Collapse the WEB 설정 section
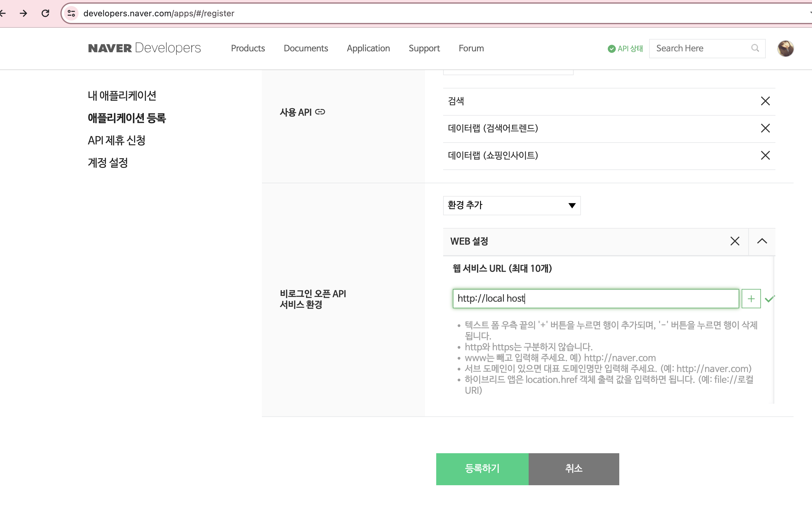This screenshot has height=529, width=812. (762, 241)
